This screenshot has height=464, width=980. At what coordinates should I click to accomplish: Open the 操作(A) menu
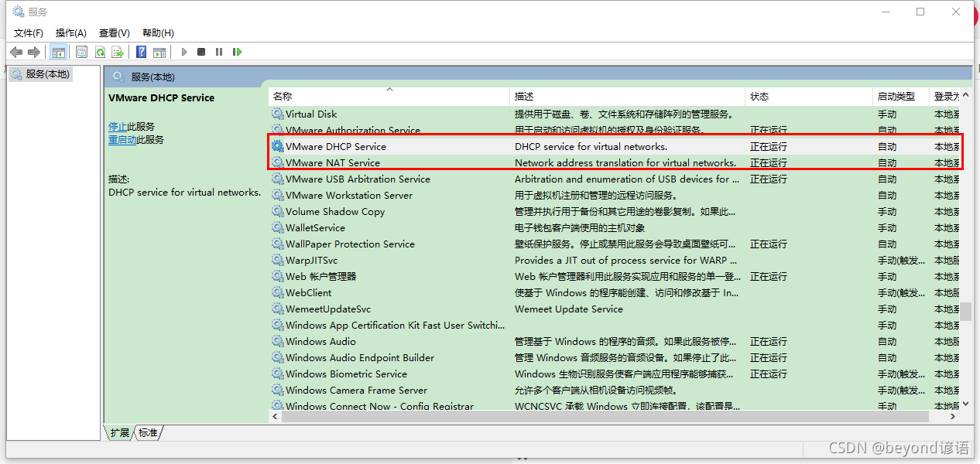71,32
